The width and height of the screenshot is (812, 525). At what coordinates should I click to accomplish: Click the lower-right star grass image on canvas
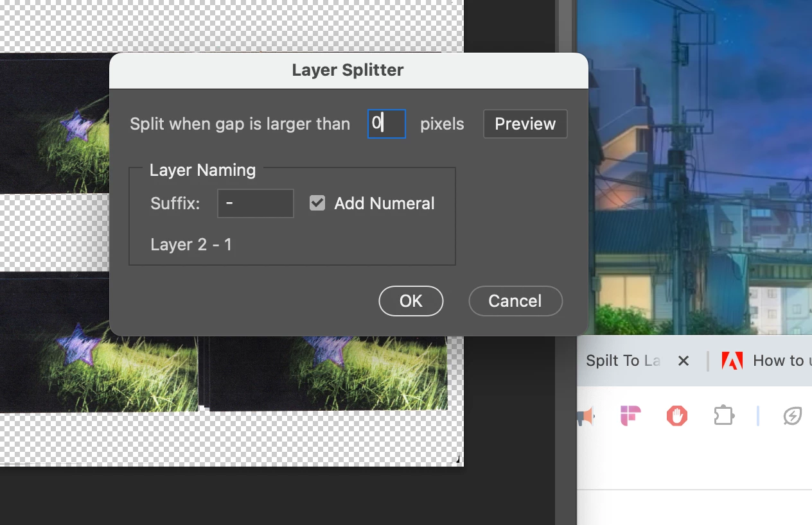(x=328, y=374)
